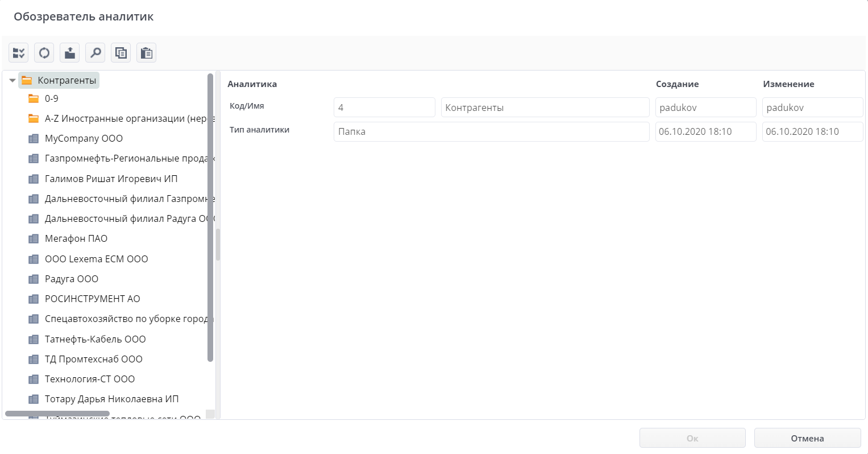Click the ТД Промтехснаб ООО icon

click(34, 359)
